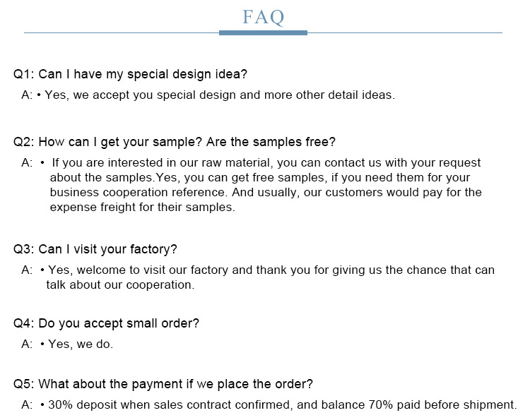
Task: Click the 'A:' label under Q4
Action: 27,344
